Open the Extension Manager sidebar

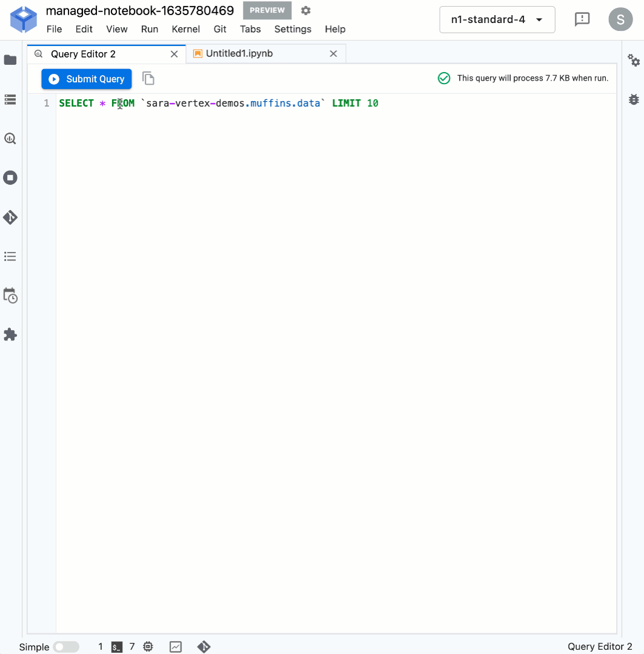pyautogui.click(x=10, y=334)
